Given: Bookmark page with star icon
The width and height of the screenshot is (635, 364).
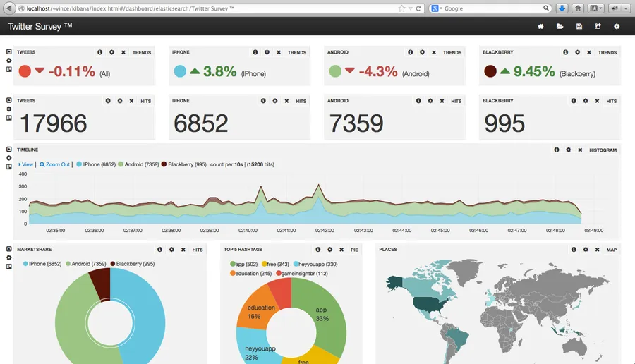Looking at the screenshot, I should tap(401, 8).
